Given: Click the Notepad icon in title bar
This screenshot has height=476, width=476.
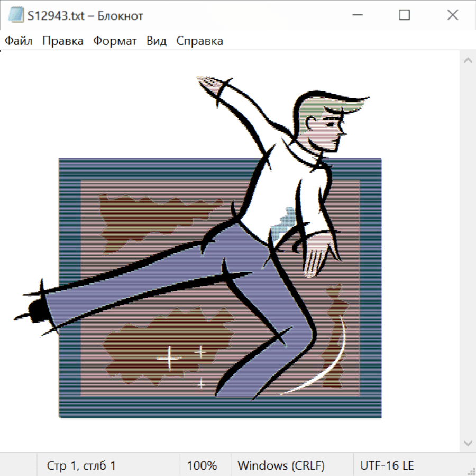Looking at the screenshot, I should [x=15, y=16].
